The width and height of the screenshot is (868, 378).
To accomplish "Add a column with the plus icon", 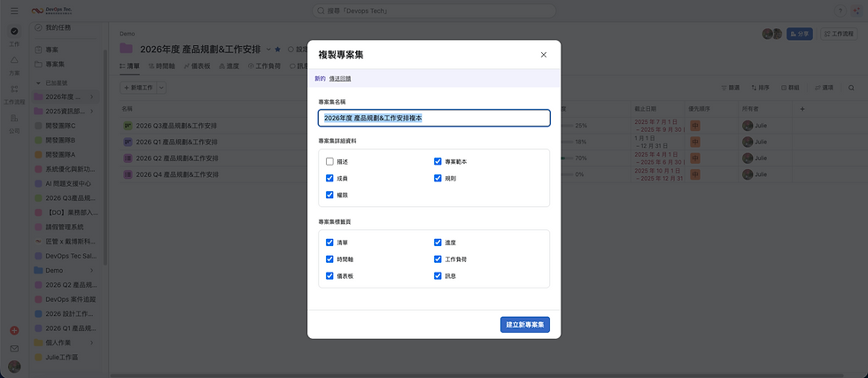I will tap(802, 109).
